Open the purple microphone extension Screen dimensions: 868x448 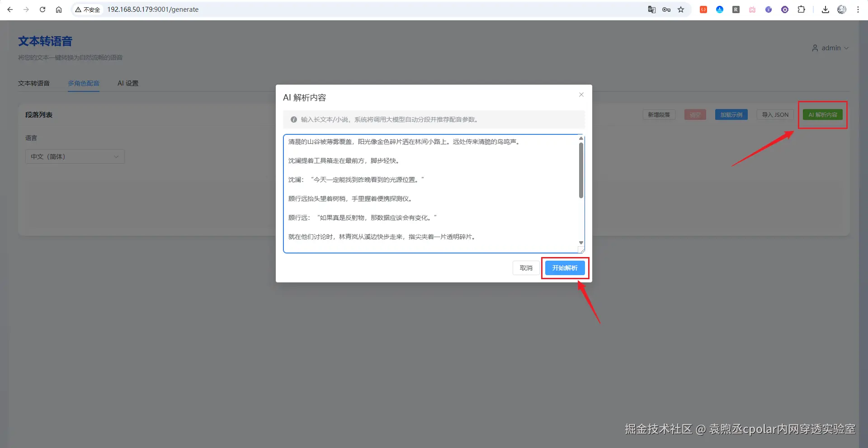coord(769,10)
